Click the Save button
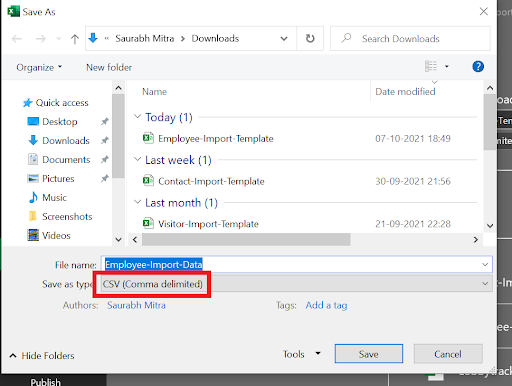The width and height of the screenshot is (512, 386). pyautogui.click(x=369, y=354)
